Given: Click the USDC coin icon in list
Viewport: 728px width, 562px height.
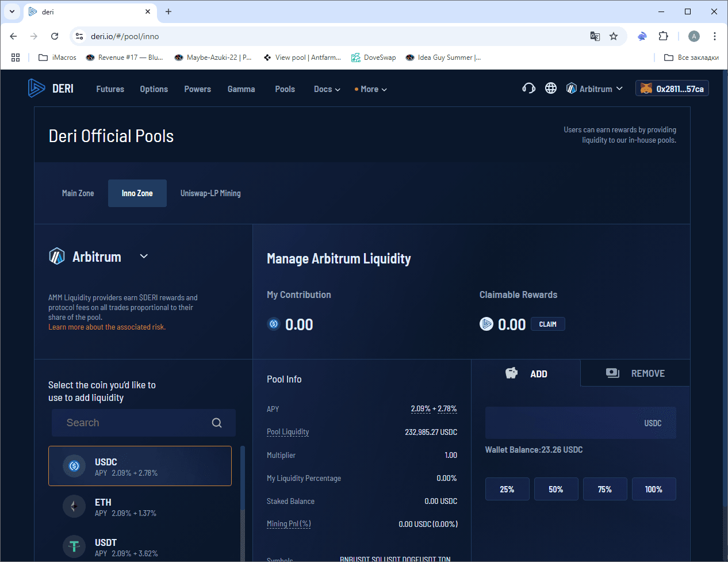Looking at the screenshot, I should [74, 466].
